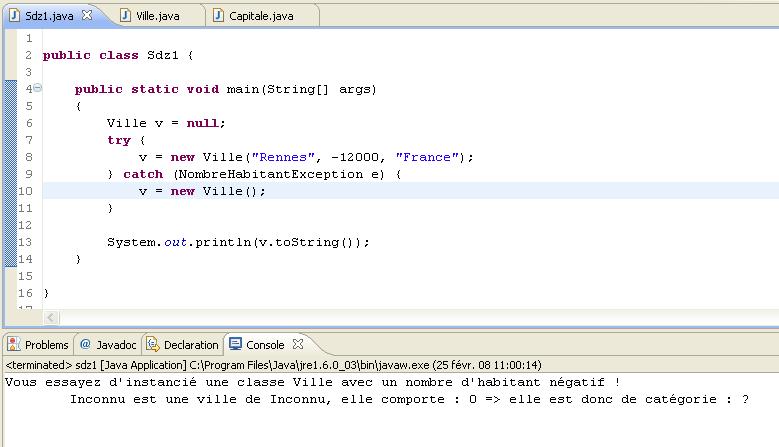Click the Javadoc at-sign icon
This screenshot has width=779, height=447.
coord(85,344)
